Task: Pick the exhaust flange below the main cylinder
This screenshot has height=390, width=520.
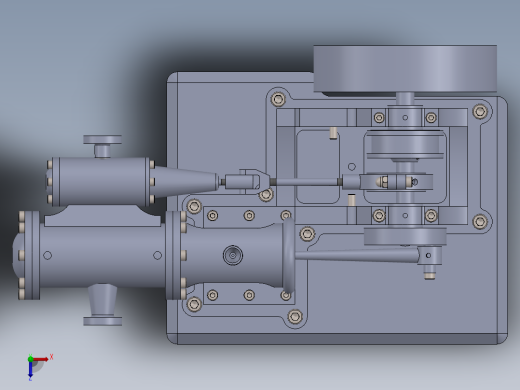Action: (102, 321)
